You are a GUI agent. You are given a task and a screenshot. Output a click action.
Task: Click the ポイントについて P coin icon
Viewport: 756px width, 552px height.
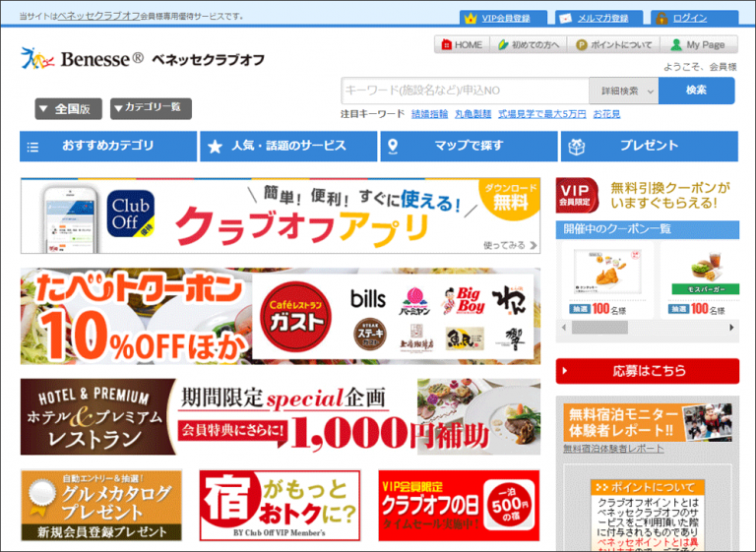(581, 45)
